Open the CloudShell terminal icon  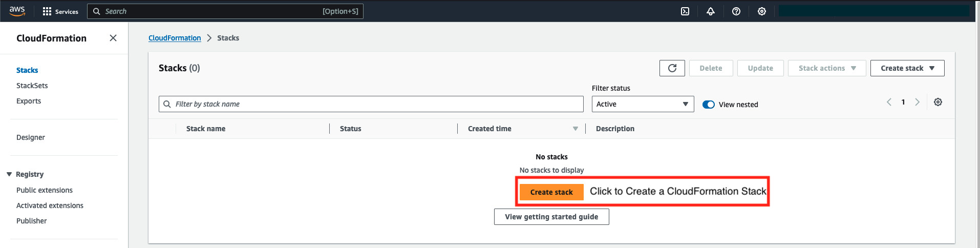tap(685, 11)
